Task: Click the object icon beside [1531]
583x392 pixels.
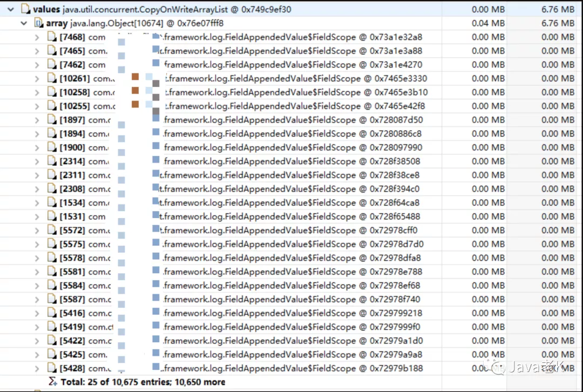Action: pyautogui.click(x=52, y=216)
